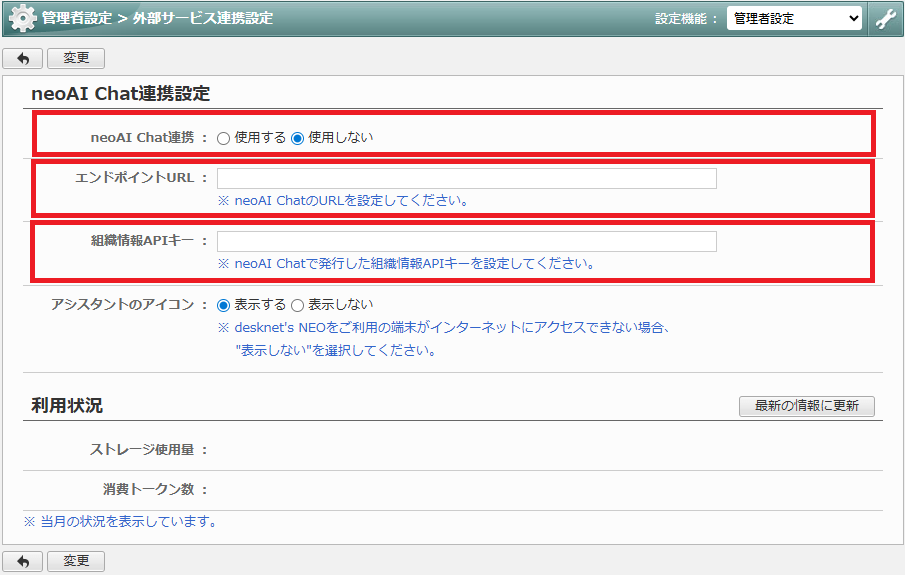Viewport: 905px width, 575px height.
Task: Click the top back arrow button
Action: pyautogui.click(x=22, y=58)
